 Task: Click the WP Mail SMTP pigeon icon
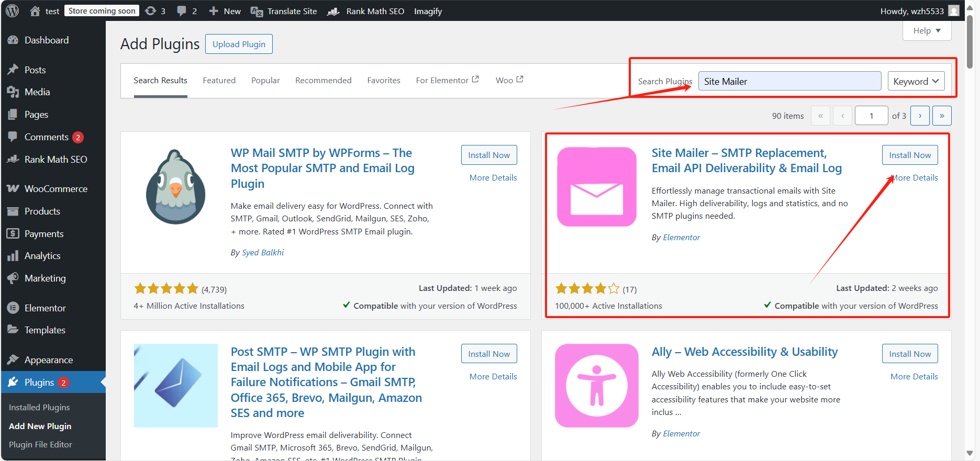click(175, 187)
